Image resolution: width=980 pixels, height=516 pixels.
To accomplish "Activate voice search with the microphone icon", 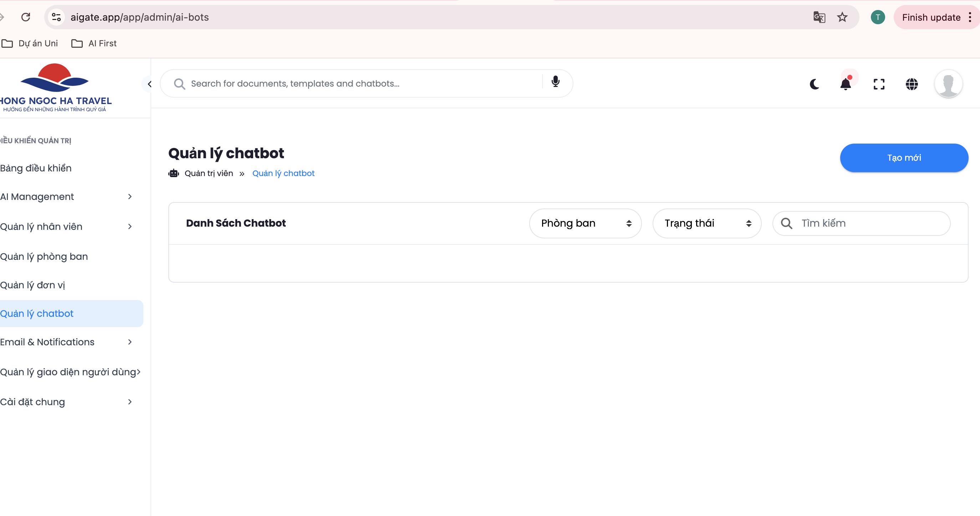I will (x=555, y=82).
